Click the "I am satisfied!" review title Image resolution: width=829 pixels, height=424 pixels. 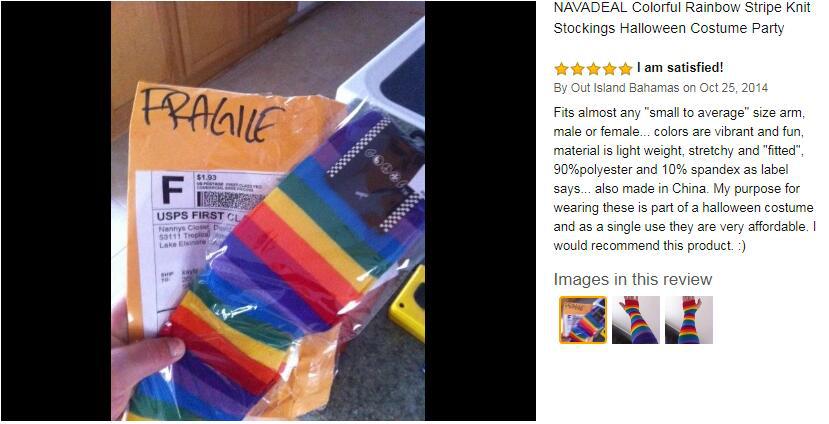coord(680,68)
